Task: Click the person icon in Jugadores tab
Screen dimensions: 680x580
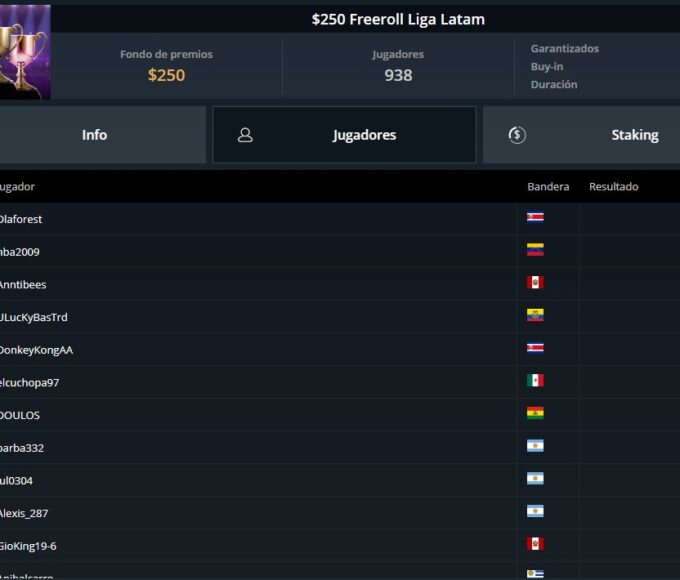Action: click(245, 135)
